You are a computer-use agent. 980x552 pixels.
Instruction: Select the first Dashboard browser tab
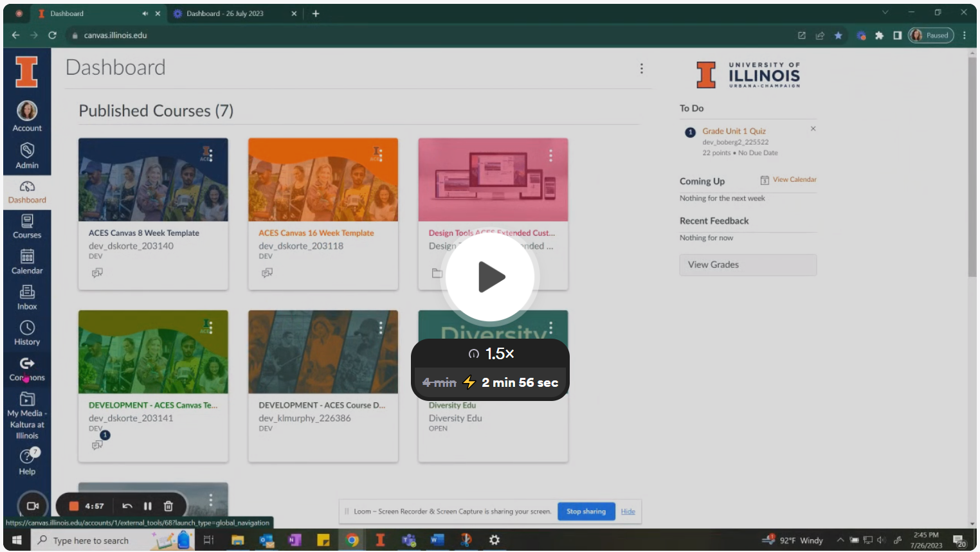67,13
